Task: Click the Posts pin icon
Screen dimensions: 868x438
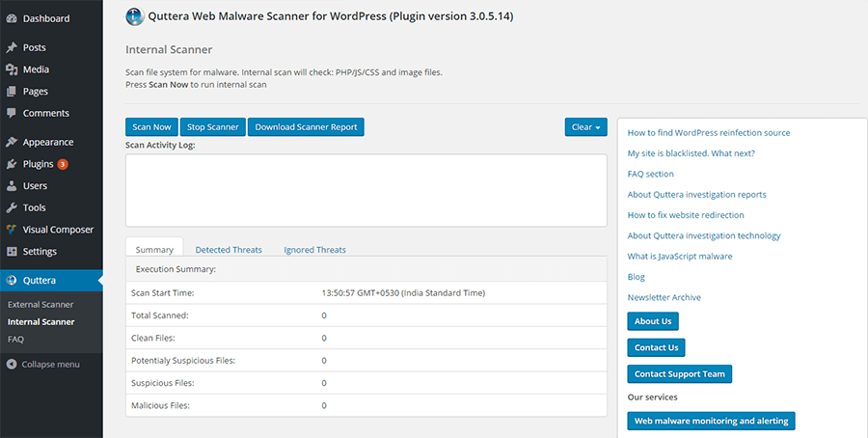Action: [12, 47]
